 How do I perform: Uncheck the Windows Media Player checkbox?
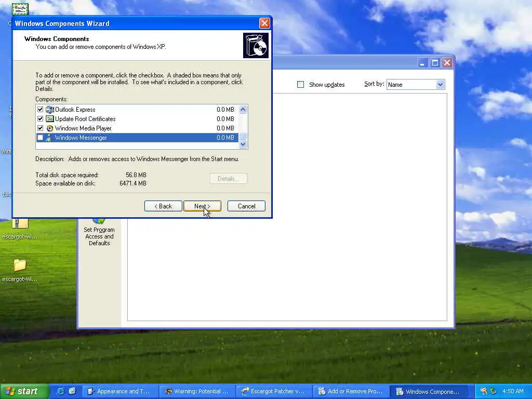(x=41, y=128)
